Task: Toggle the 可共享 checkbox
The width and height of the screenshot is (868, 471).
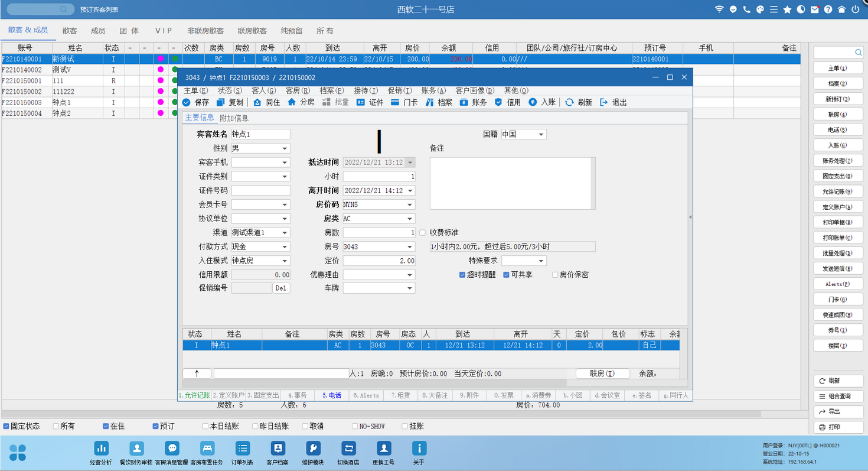Action: point(507,275)
